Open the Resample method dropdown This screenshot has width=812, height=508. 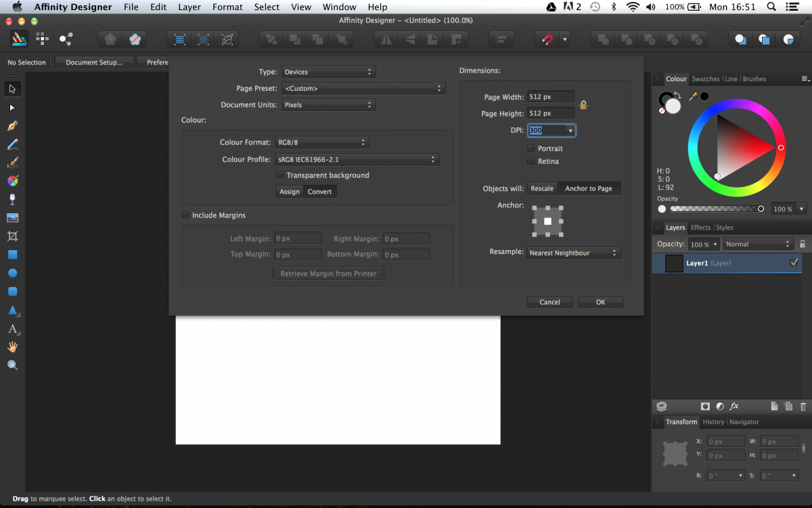(574, 253)
